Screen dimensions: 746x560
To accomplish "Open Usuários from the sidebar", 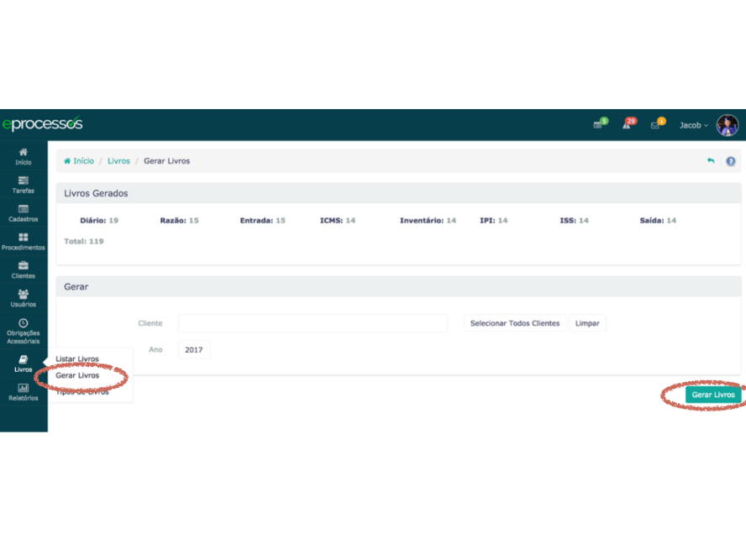I will 23,295.
